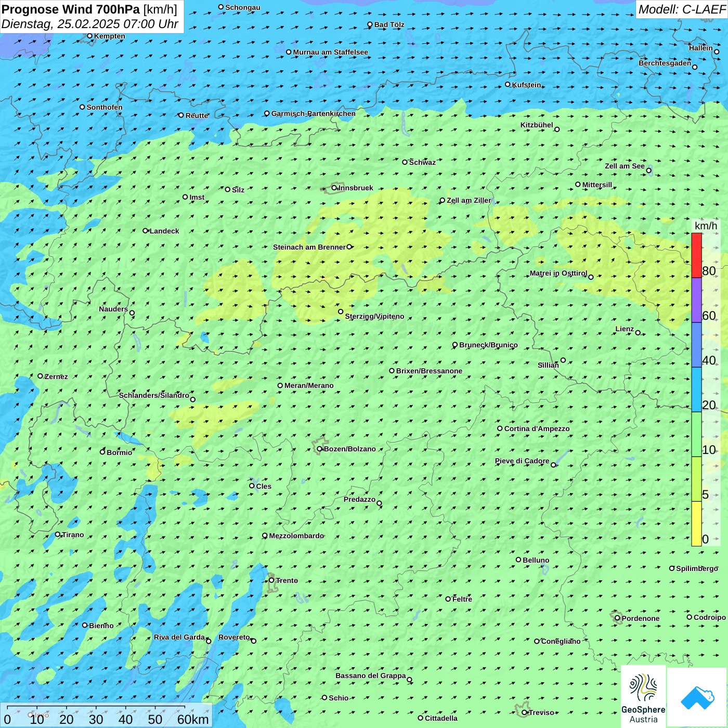
Task: Click the 'Modell: C-LAEF' label
Action: click(681, 9)
